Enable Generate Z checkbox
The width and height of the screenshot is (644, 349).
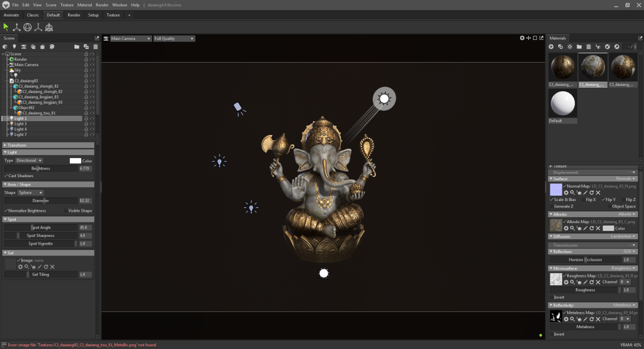click(552, 206)
